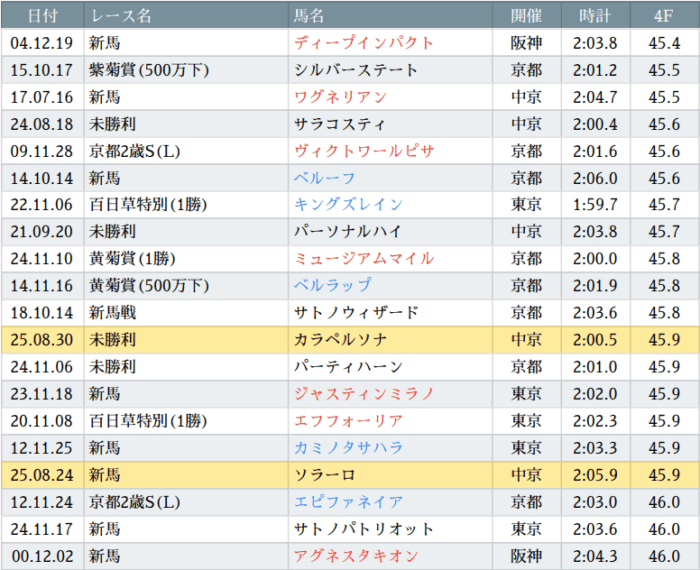Select the エピファネイア horse link
The width and height of the screenshot is (700, 570).
348,502
